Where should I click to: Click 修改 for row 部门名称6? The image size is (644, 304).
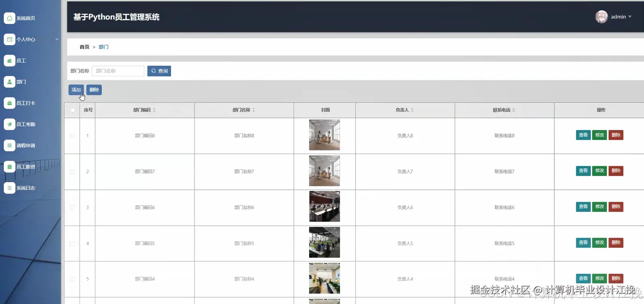coord(600,207)
